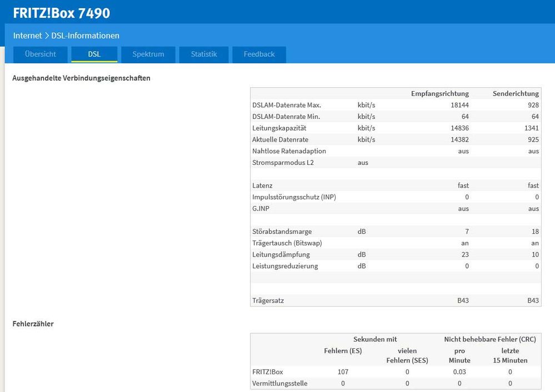The image size is (555, 392).
Task: Click the breadcrumb chevron after Internet
Action: tap(47, 36)
